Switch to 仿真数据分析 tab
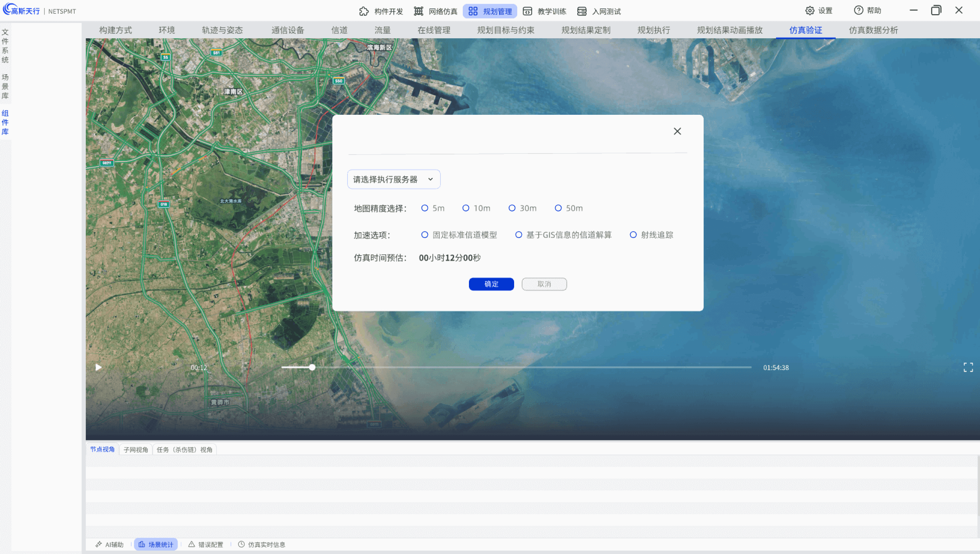980x554 pixels. [873, 30]
